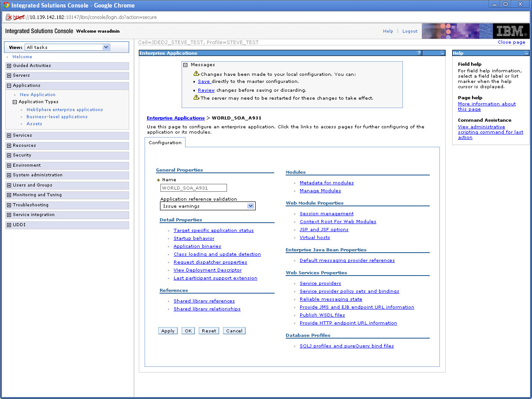
Task: Open View Deployment Descriptor link
Action: (x=208, y=270)
